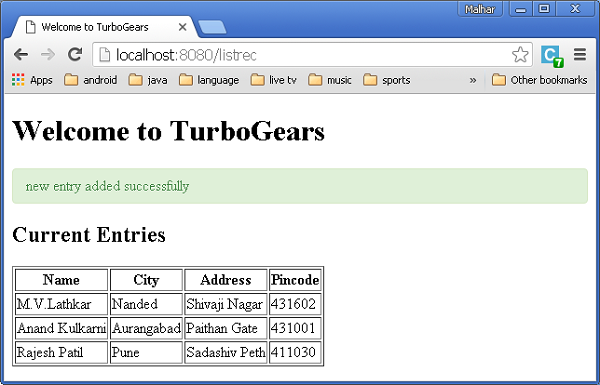
Task: Open the language bookmarks folder
Action: [x=209, y=80]
